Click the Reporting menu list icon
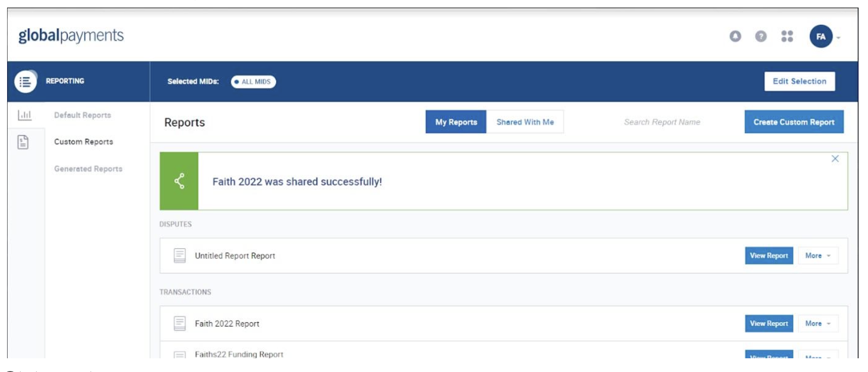 [25, 81]
